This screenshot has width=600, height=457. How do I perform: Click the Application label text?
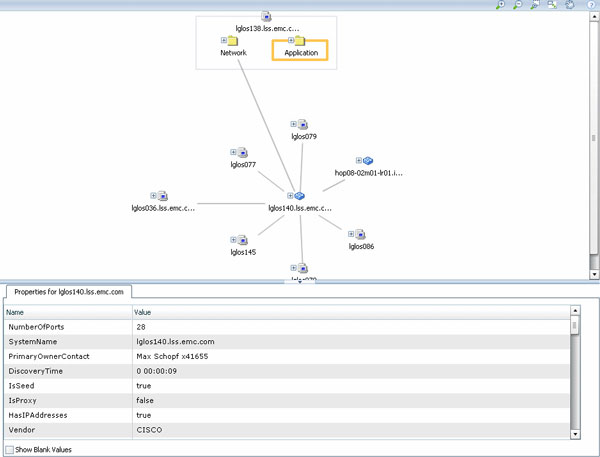click(301, 53)
